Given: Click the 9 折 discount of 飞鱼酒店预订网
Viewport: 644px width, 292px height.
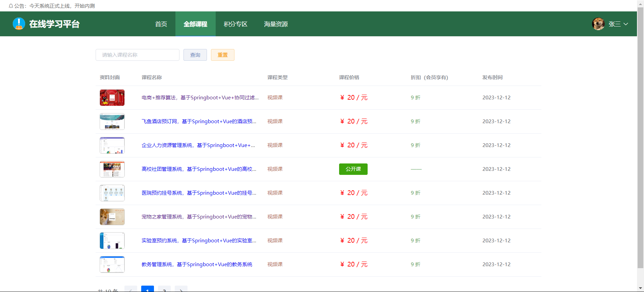Looking at the screenshot, I should click(416, 121).
